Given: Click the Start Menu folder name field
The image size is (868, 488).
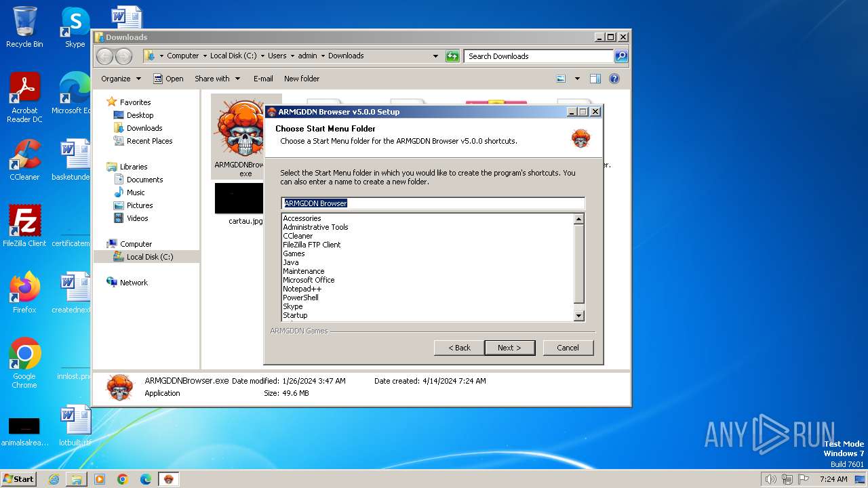Looking at the screenshot, I should [x=433, y=203].
